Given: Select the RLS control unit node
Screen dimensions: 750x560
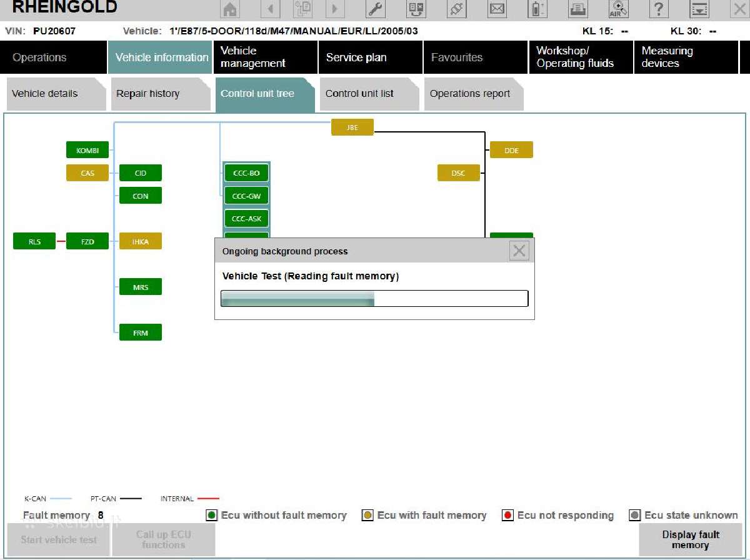Looking at the screenshot, I should click(x=34, y=241).
